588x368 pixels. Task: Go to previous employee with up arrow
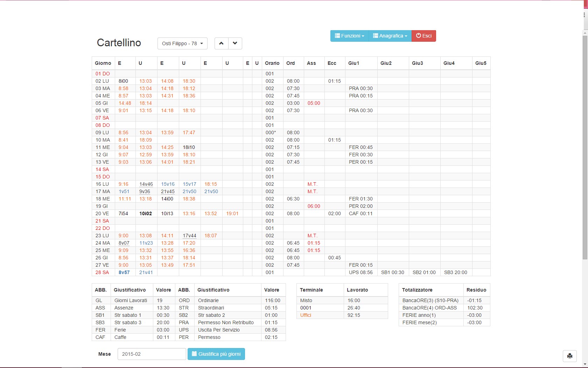(221, 43)
